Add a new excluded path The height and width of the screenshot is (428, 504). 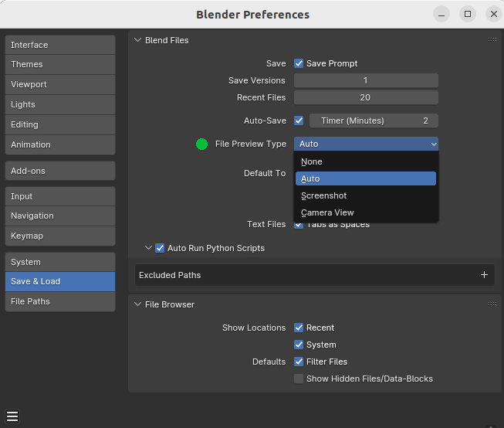point(484,275)
